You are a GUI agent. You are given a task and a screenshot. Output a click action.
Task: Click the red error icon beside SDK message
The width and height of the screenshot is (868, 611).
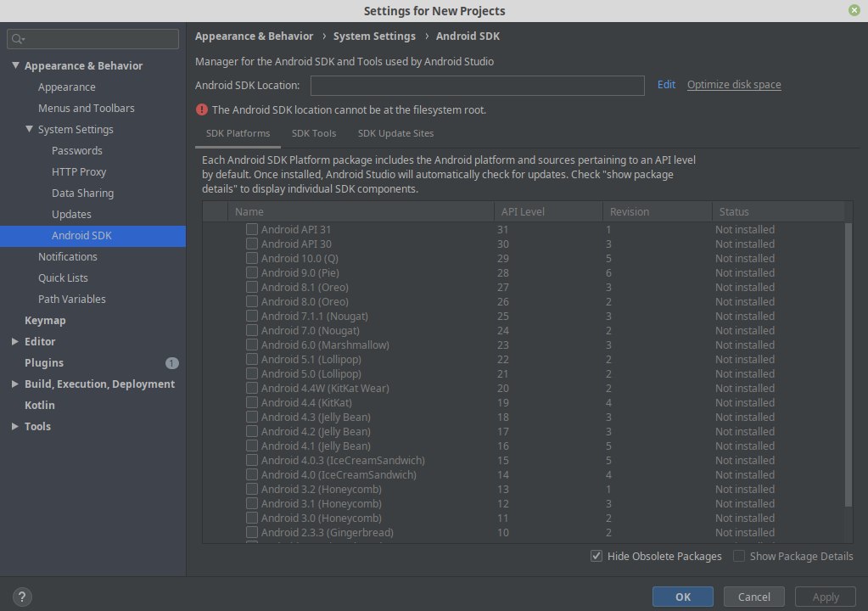click(201, 109)
